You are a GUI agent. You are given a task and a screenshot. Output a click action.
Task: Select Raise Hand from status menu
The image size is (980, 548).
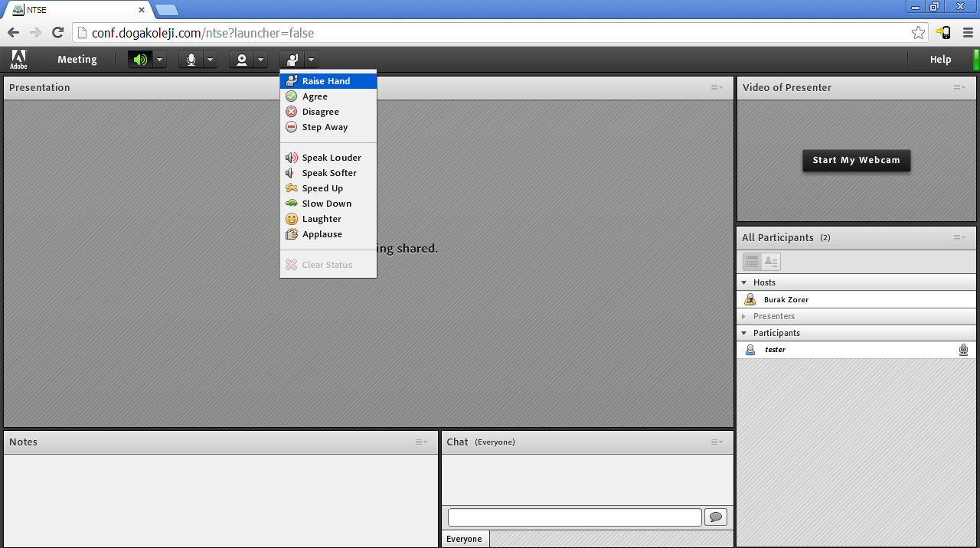[326, 81]
